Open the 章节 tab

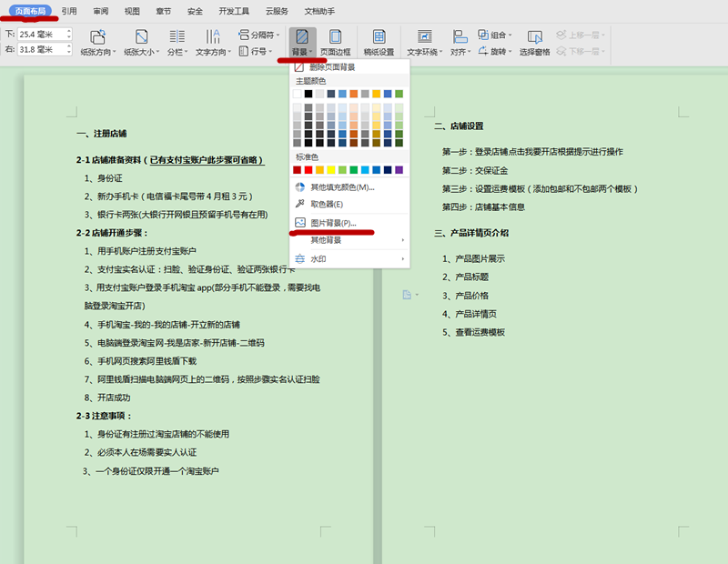click(164, 11)
